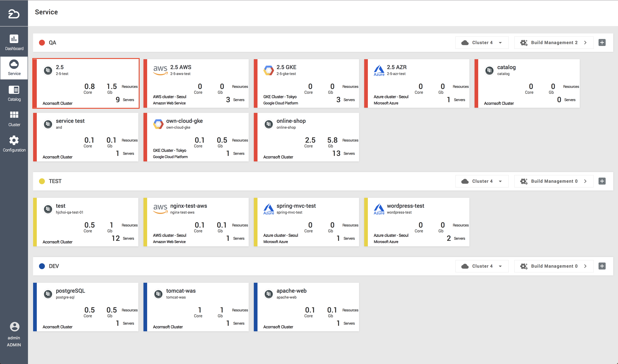Click the cloud logo at top left
This screenshot has height=364, width=618.
(14, 14)
